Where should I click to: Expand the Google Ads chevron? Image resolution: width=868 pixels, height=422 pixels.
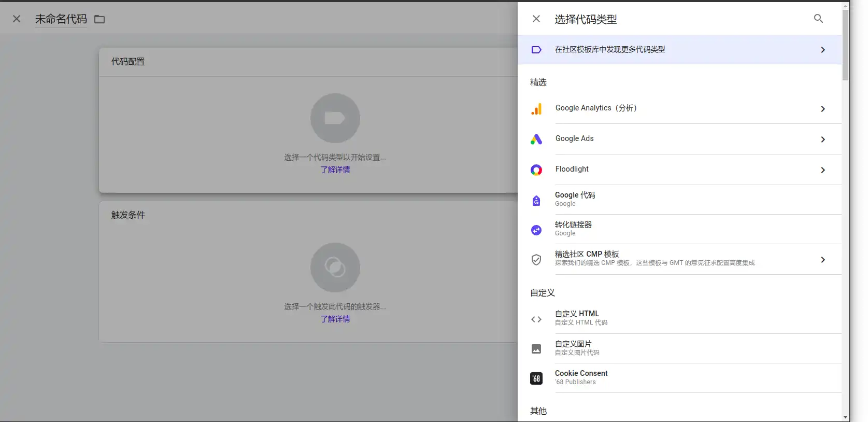(x=823, y=139)
